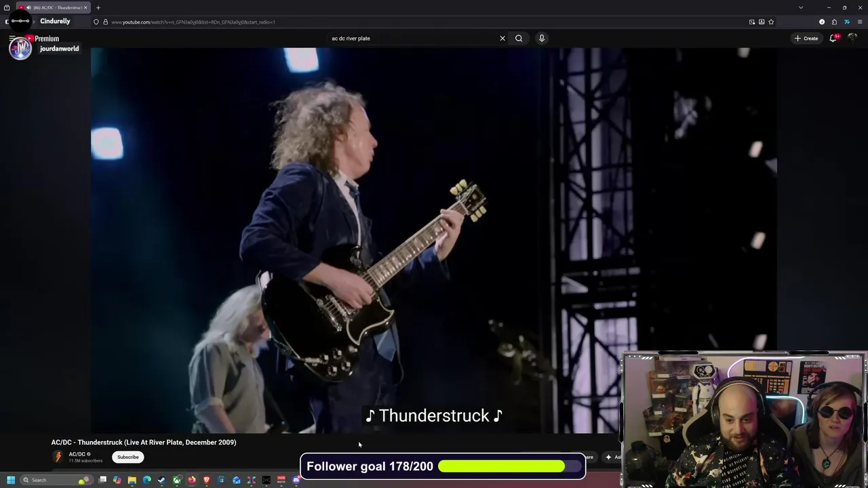Click the video title text
868x488 pixels.
pyautogui.click(x=144, y=442)
